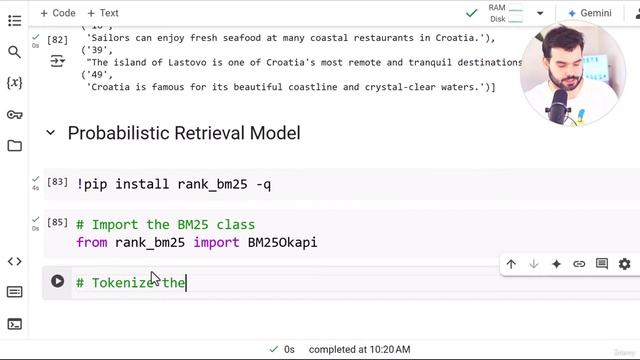Click the connected checkmark next to RAM
This screenshot has width=640, height=360.
[x=471, y=13]
